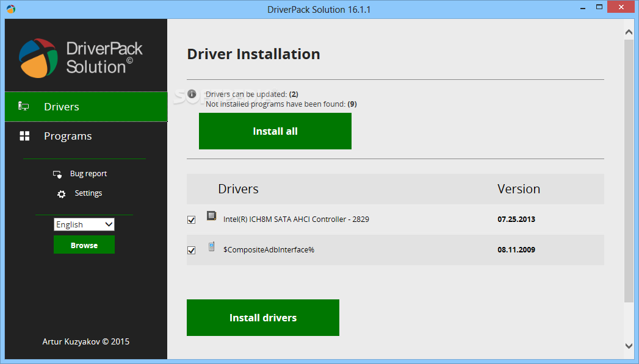Click version 07.25.2013
639x364 pixels.
516,219
